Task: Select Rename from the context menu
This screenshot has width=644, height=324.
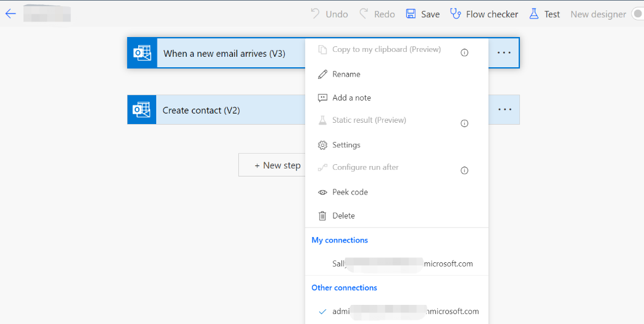Action: click(346, 74)
